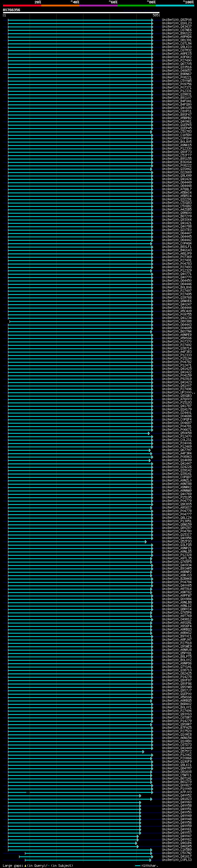Select label UniRef100_Q40247
Screen dimensions: 197x868
(177, 304)
